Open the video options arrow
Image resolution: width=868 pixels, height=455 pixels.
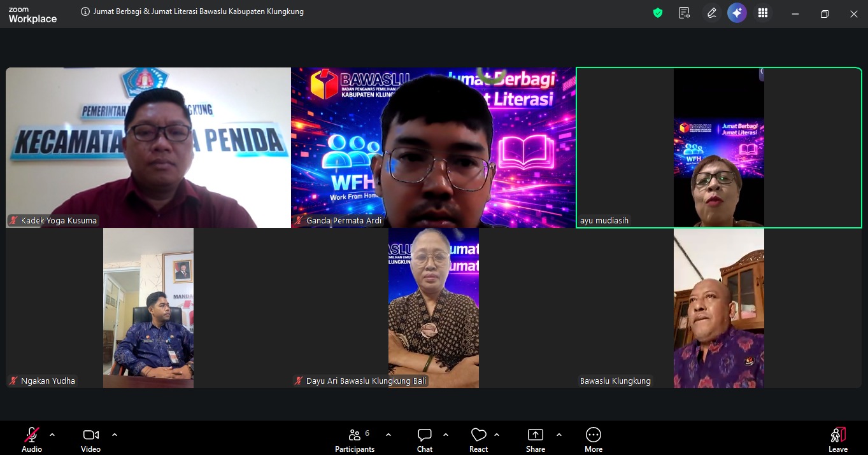pyautogui.click(x=115, y=435)
